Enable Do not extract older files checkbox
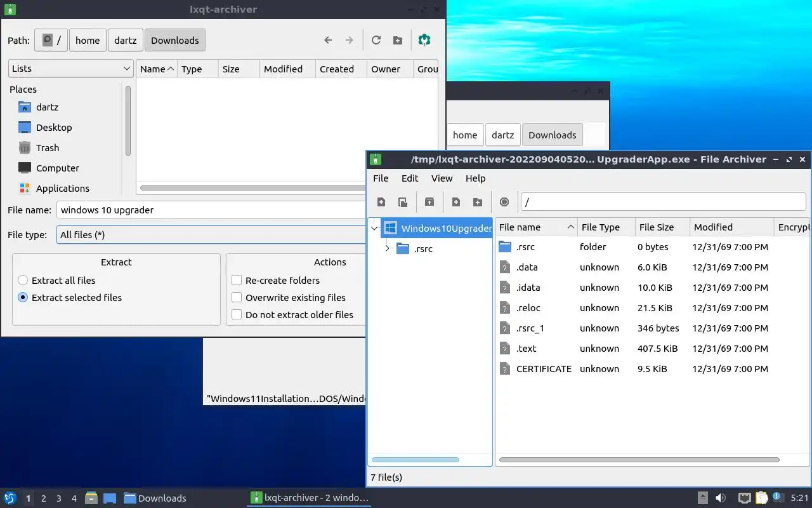Screen dimensions: 812x508 [237, 314]
